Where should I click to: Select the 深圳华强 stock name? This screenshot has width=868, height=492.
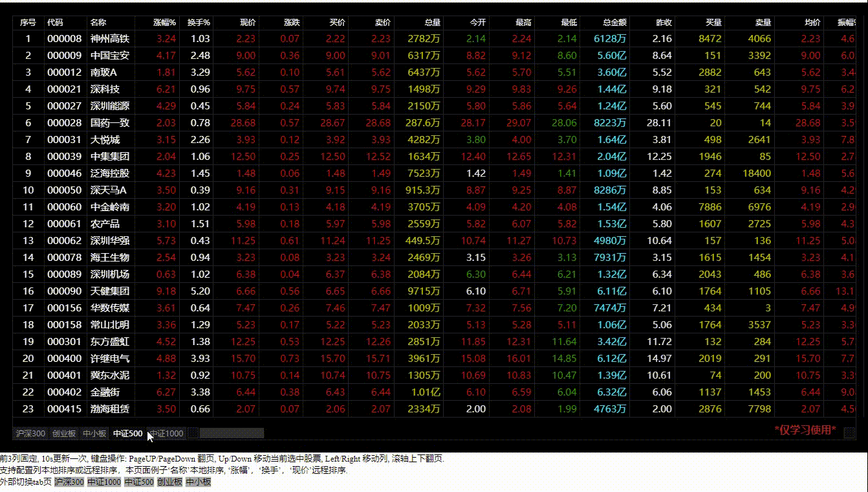(110, 241)
